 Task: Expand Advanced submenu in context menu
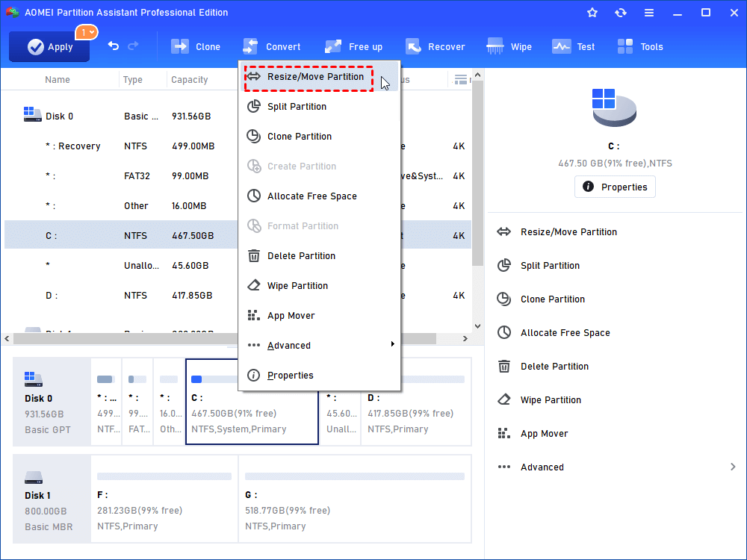[x=319, y=346]
